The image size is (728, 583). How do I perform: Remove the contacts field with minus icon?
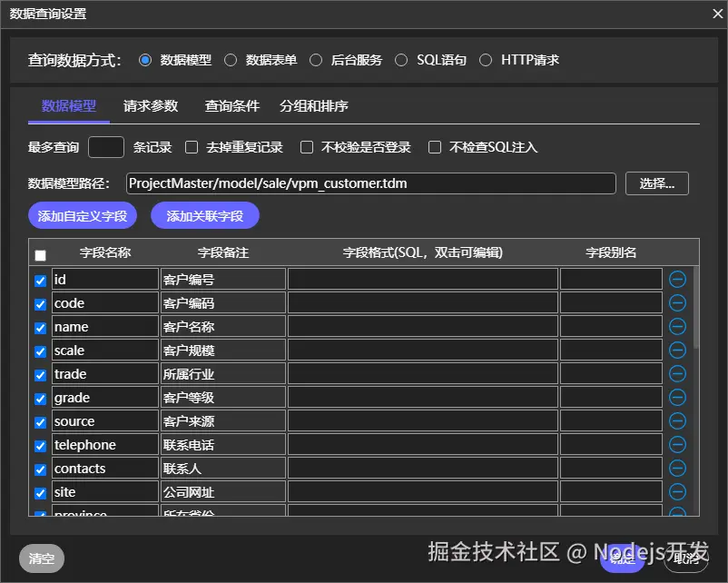tap(677, 468)
